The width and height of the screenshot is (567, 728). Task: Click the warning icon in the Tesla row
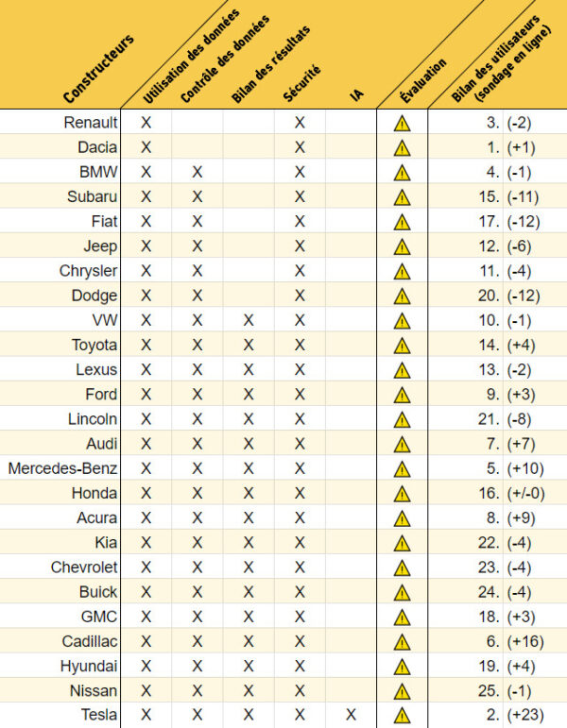(x=402, y=716)
